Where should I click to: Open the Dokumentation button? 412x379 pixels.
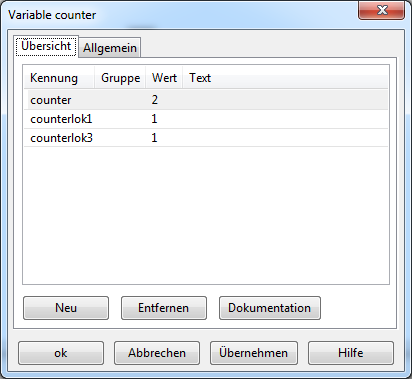click(x=270, y=308)
